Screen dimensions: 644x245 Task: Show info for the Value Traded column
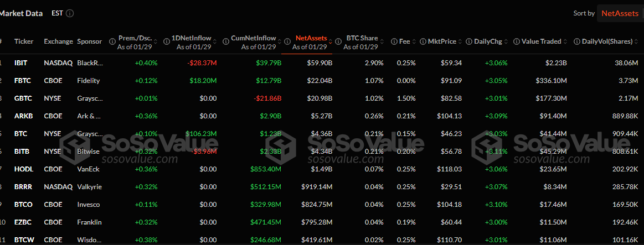516,41
